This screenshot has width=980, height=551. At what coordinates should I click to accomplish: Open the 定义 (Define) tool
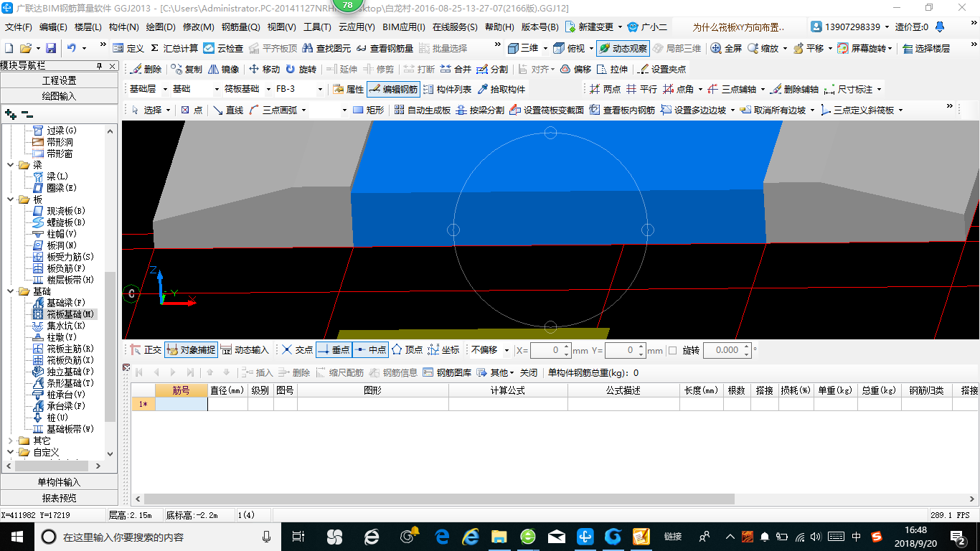[128, 48]
